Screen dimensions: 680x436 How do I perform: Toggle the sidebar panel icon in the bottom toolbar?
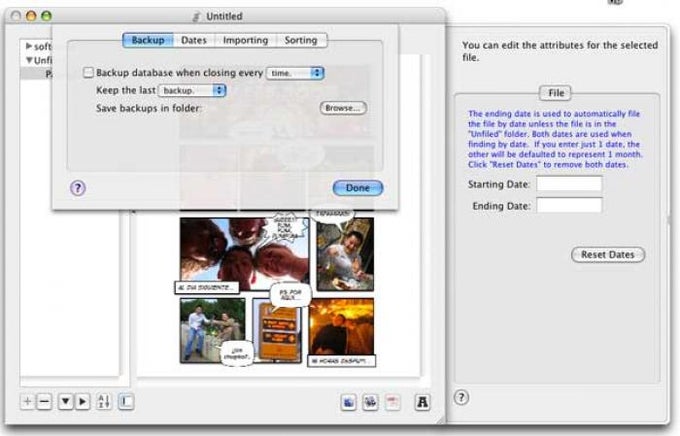pyautogui.click(x=126, y=401)
